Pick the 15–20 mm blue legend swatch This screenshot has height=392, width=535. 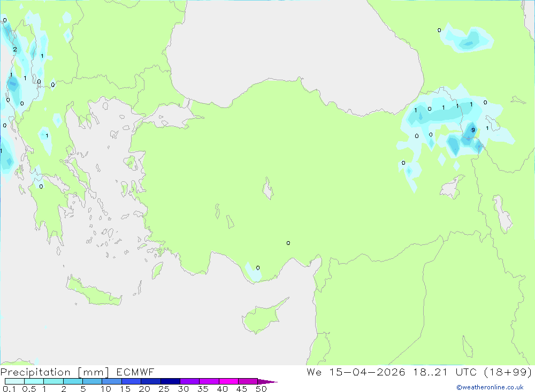click(131, 381)
